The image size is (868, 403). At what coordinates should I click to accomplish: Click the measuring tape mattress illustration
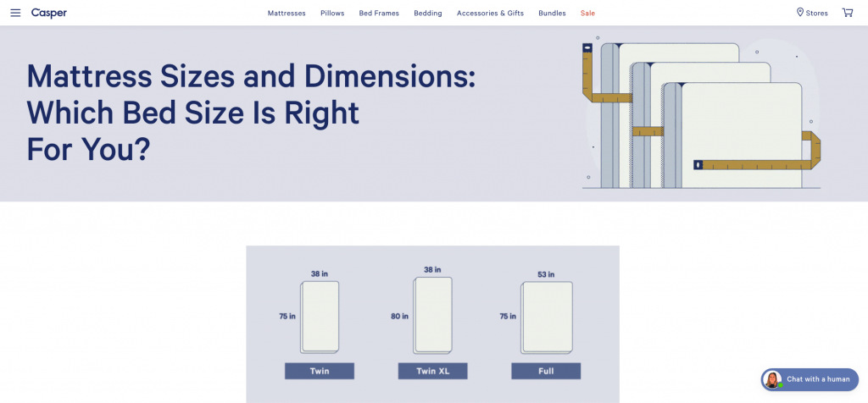coord(701,114)
